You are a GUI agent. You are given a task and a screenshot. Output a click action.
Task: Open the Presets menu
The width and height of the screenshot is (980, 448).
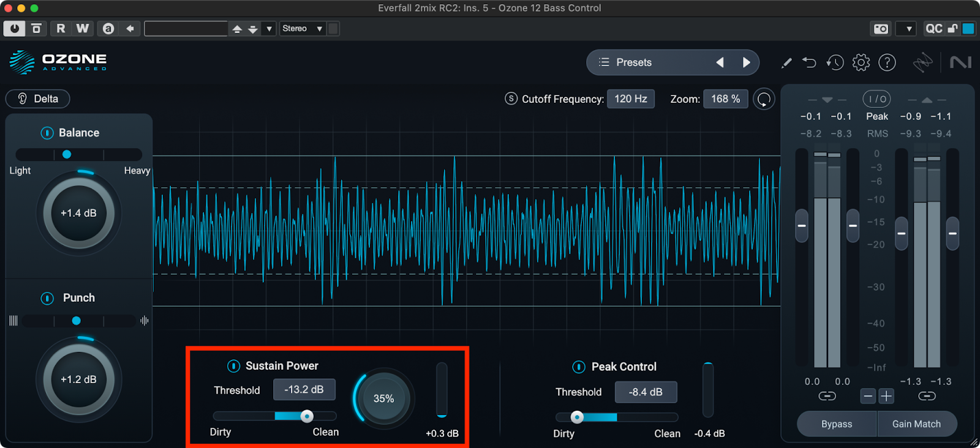click(x=625, y=62)
